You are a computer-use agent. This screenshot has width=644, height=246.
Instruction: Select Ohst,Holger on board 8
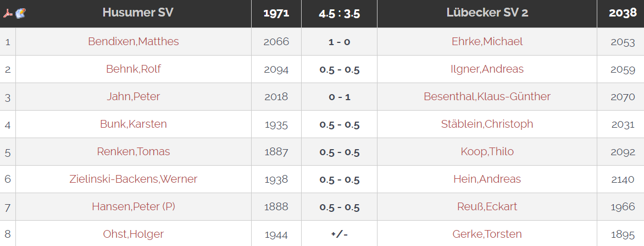coord(134,234)
